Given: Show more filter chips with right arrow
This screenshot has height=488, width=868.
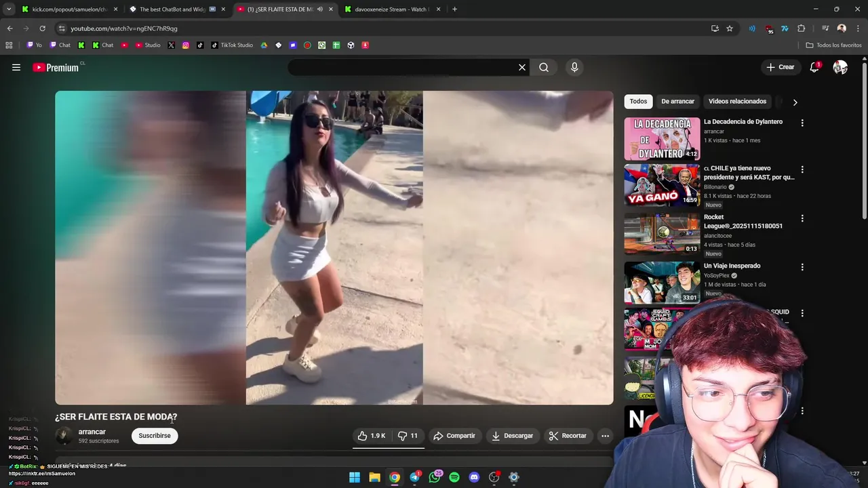Looking at the screenshot, I should coord(795,102).
